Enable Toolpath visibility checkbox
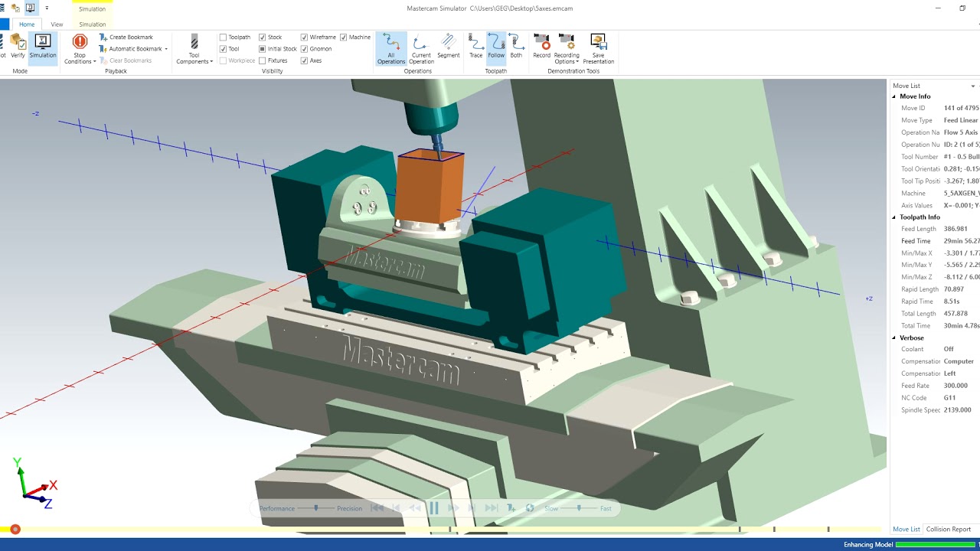This screenshot has width=980, height=551. [x=224, y=37]
